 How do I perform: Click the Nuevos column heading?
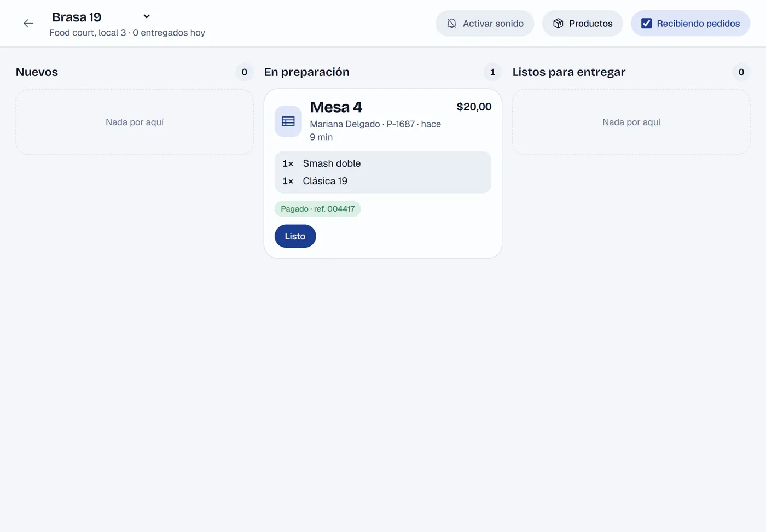tap(37, 72)
